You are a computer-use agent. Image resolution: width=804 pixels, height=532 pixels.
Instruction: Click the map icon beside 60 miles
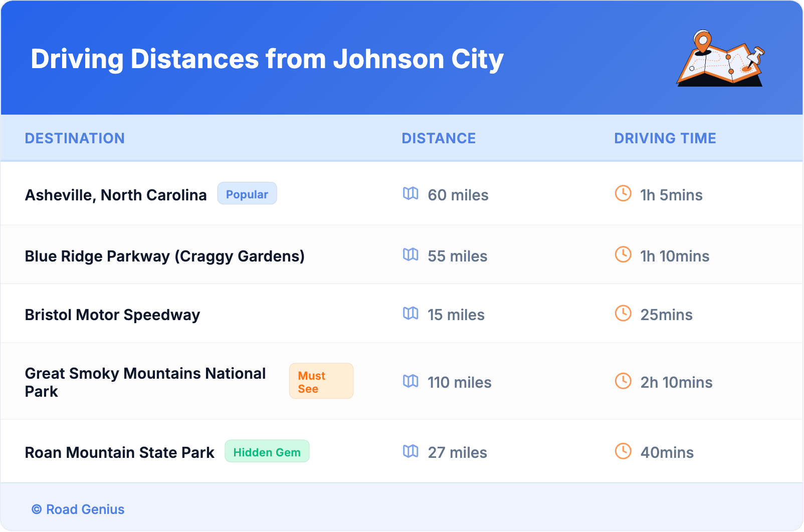click(x=411, y=194)
